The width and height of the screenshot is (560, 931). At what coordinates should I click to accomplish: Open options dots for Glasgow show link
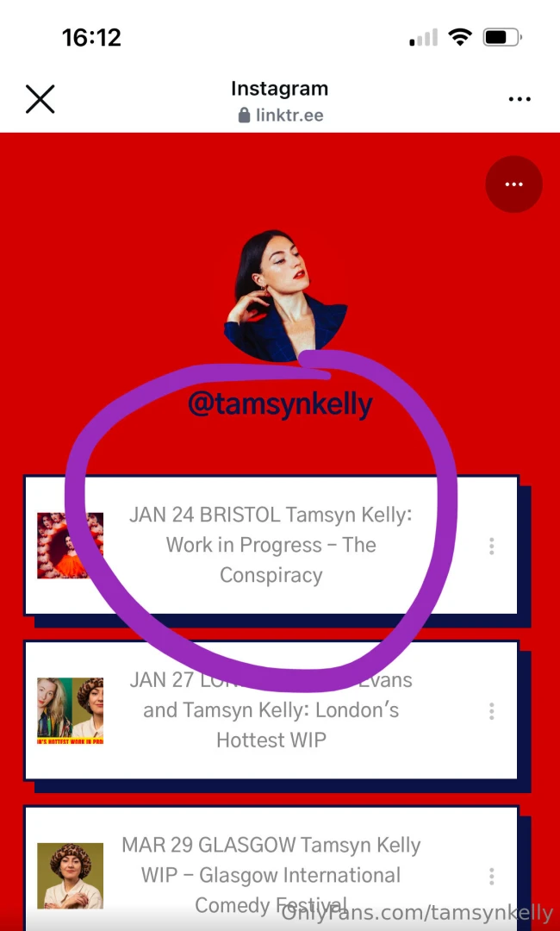491,877
